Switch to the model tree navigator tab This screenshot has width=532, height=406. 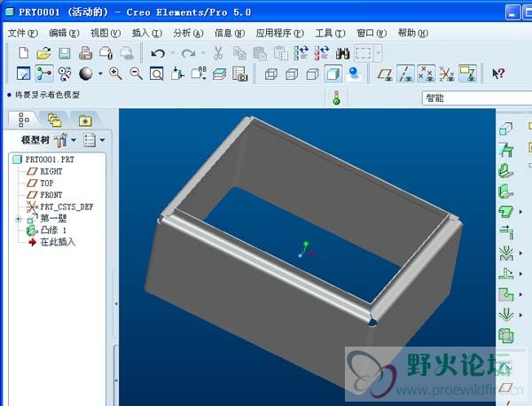pyautogui.click(x=23, y=120)
